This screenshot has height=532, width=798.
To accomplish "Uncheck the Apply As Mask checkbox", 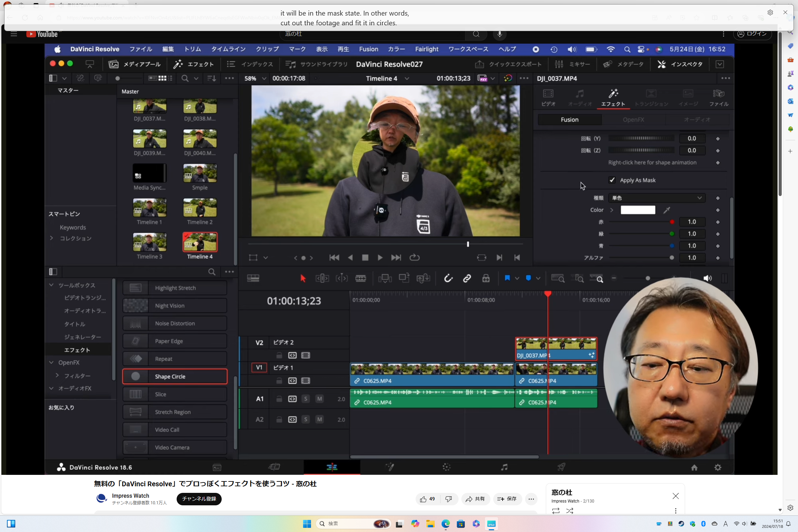I will (x=612, y=180).
